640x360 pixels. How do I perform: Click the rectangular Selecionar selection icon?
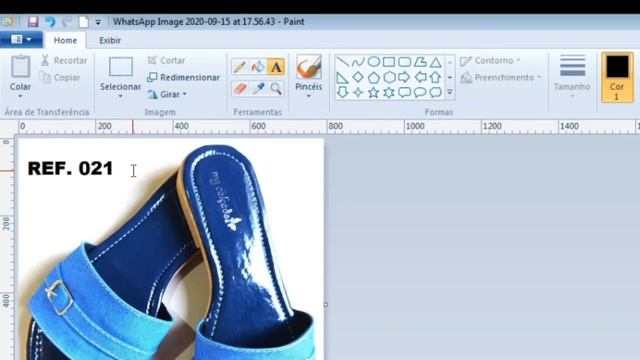120,67
